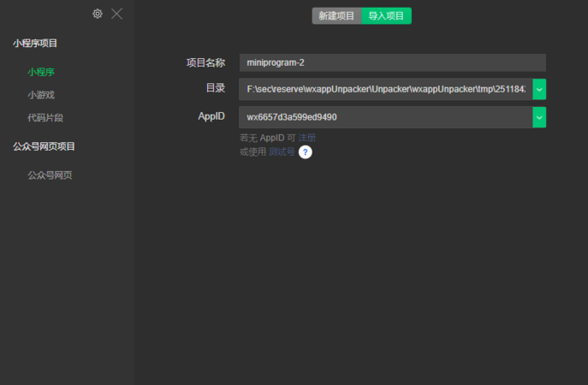Select 公众号网页 in the sidebar
588x385 pixels.
[50, 175]
